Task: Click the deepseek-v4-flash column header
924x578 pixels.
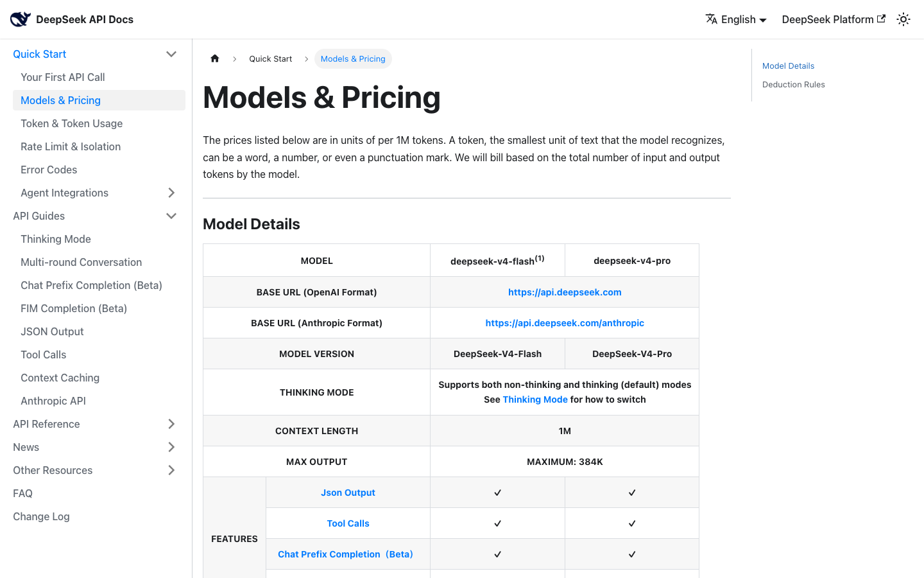Action: (x=497, y=261)
